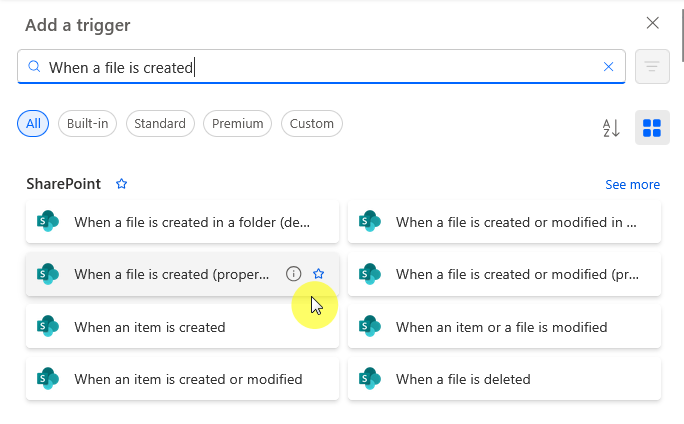Image resolution: width=684 pixels, height=424 pixels.
Task: Choose When a file is created or modified in folder
Action: (x=504, y=222)
